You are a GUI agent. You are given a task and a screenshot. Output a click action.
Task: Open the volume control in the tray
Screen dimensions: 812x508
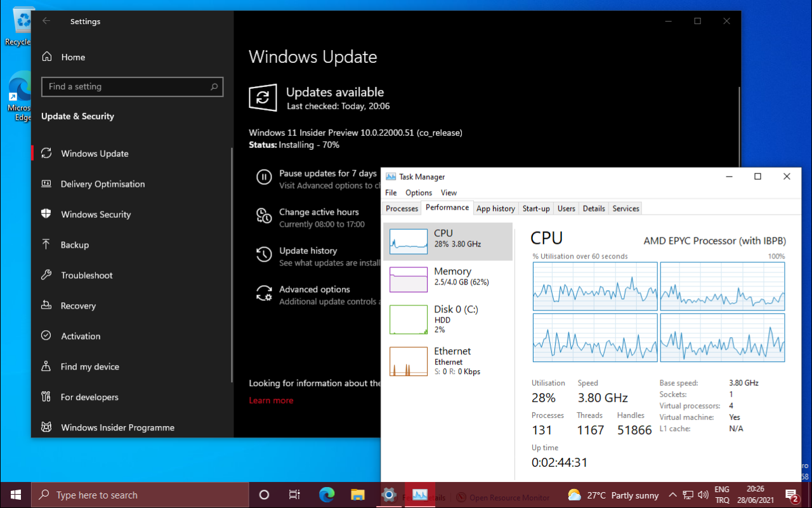703,495
